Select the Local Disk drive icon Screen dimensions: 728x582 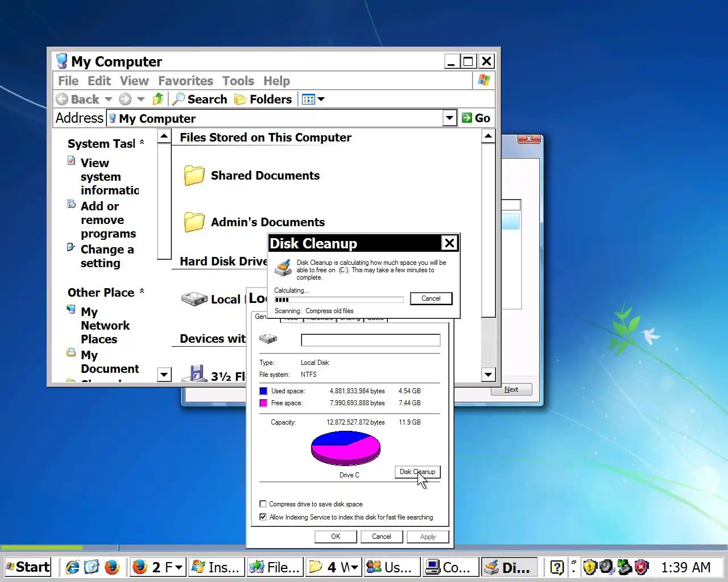[194, 299]
